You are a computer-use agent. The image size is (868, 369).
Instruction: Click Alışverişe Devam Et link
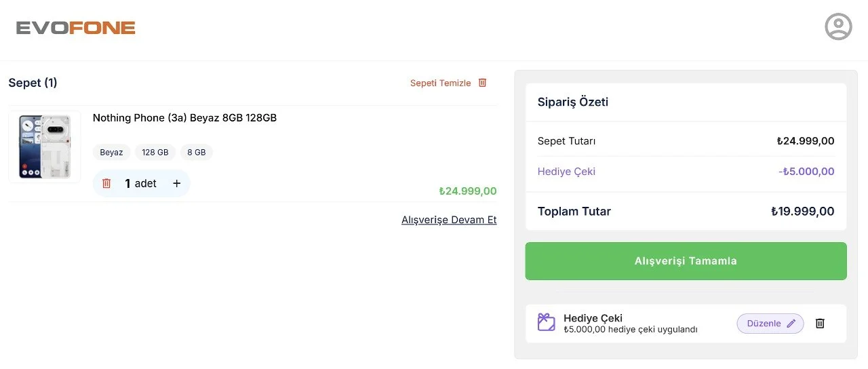tap(449, 220)
